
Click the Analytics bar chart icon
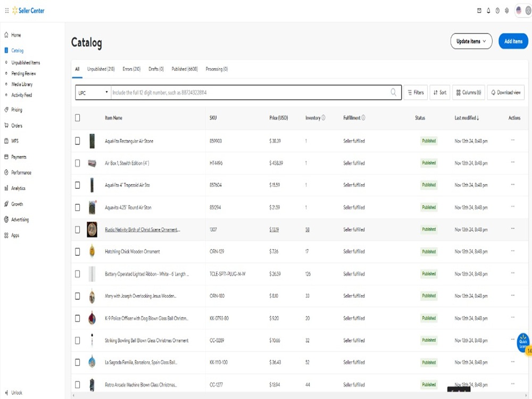pos(6,188)
